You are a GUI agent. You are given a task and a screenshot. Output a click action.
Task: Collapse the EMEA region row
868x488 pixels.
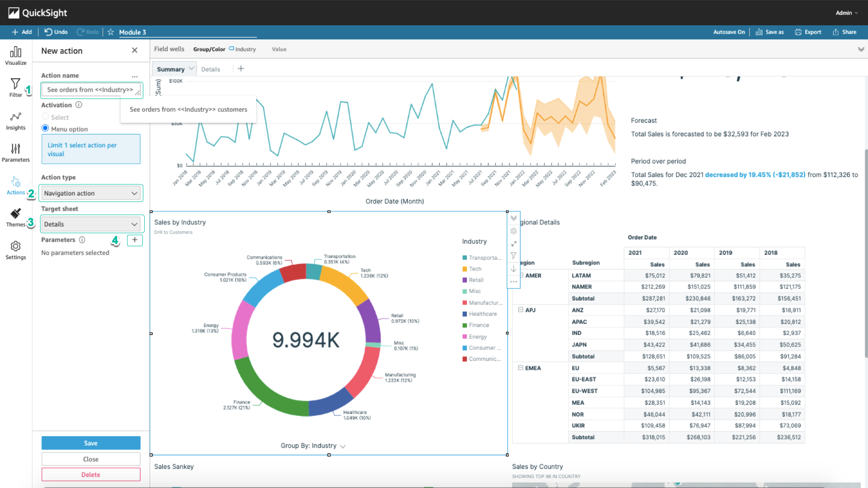520,368
